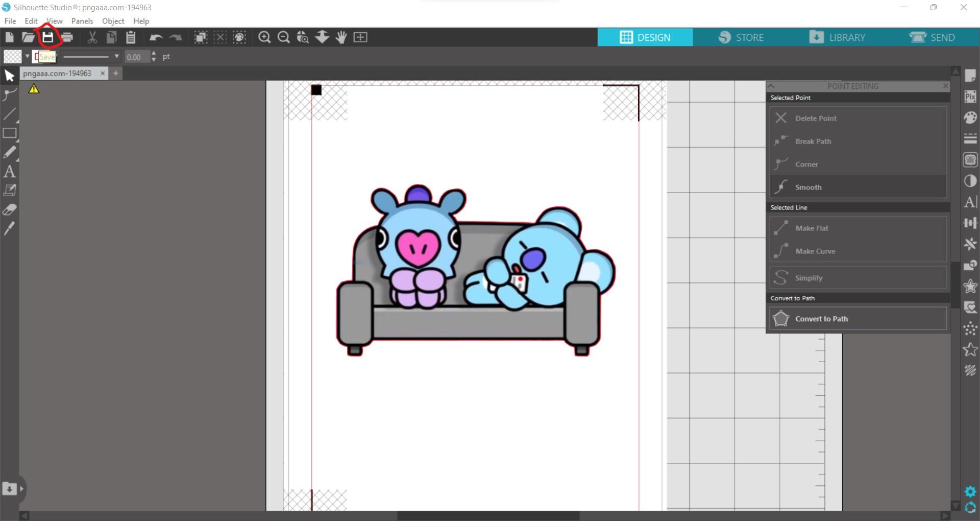This screenshot has width=980, height=521.
Task: Open a file with the Open folder icon
Action: 28,37
